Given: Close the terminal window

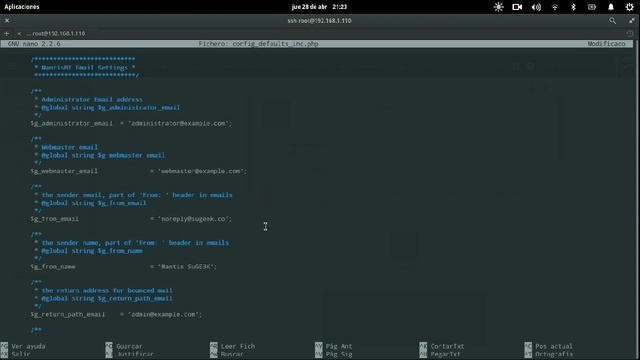Looking at the screenshot, I should coord(7,20).
